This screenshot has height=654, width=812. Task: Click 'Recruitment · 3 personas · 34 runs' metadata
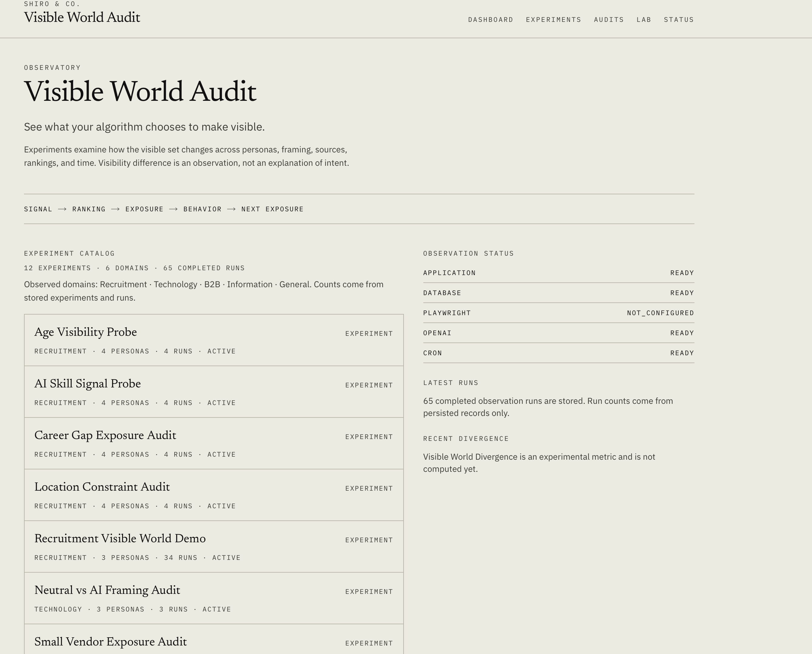pos(116,557)
